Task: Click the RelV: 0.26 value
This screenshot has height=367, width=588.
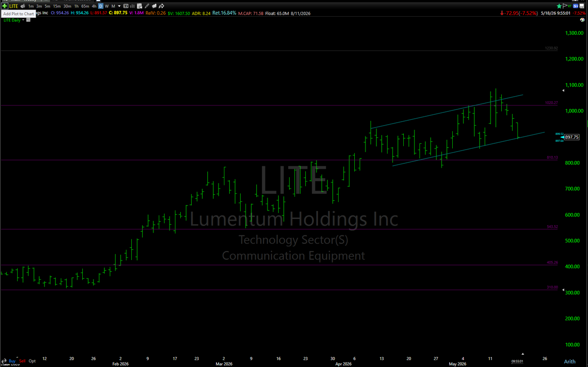Action: point(154,13)
